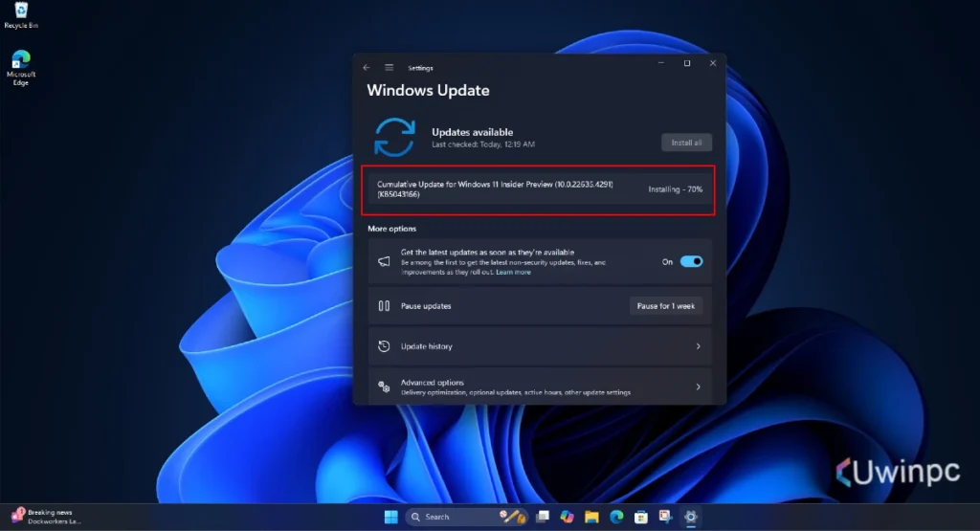Expand the Advanced options chevron
The width and height of the screenshot is (980, 531).
pos(698,387)
